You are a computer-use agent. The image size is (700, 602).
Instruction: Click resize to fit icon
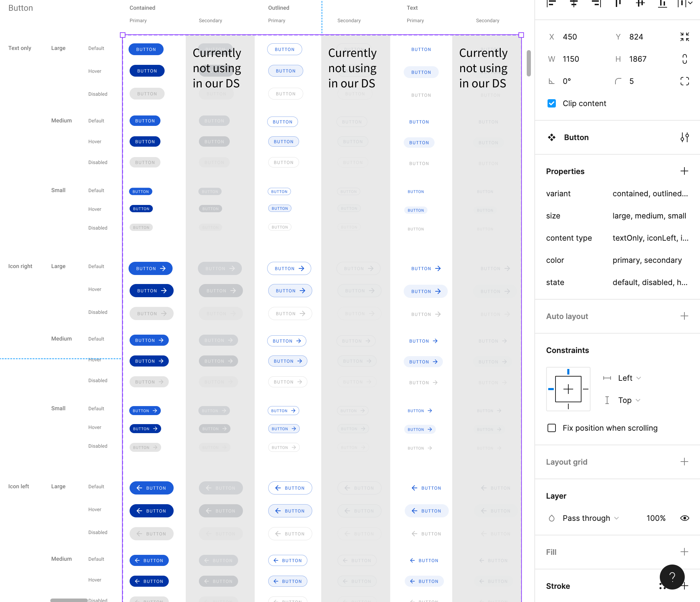[684, 37]
